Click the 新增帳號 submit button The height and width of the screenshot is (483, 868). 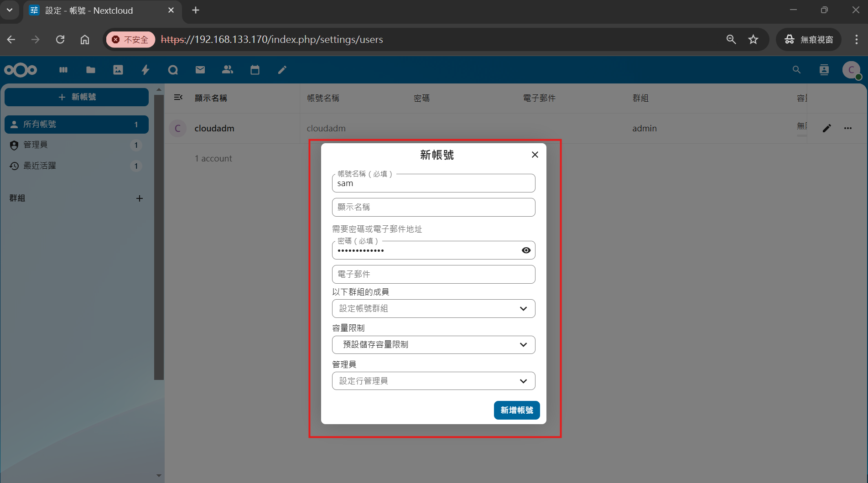pos(516,410)
